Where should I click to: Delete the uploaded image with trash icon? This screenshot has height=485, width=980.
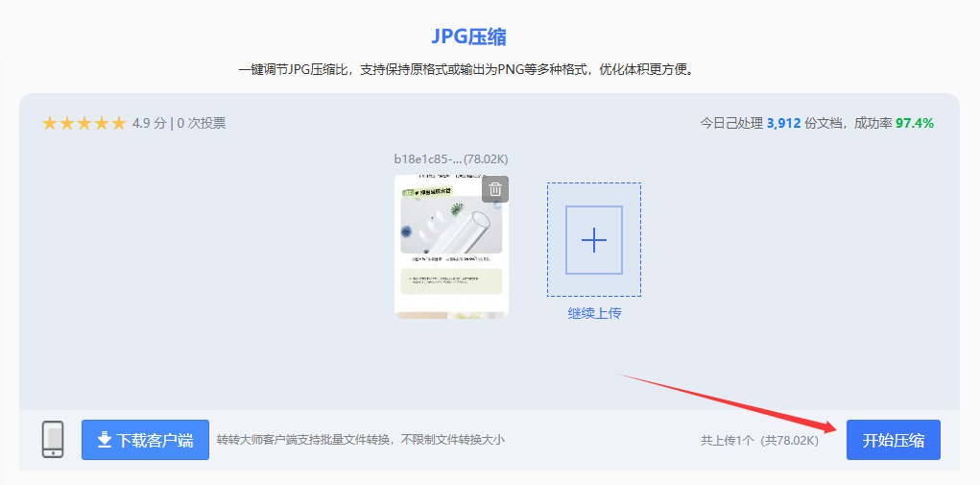click(x=495, y=189)
